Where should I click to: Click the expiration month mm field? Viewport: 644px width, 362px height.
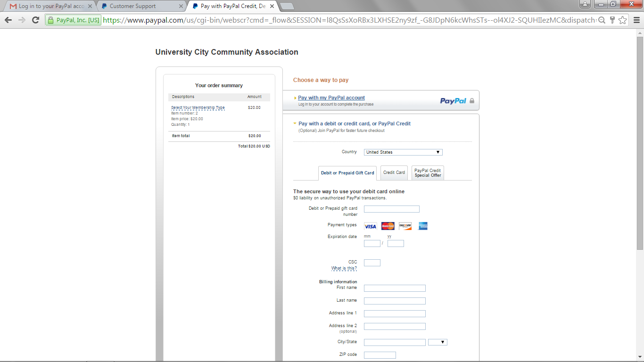pyautogui.click(x=372, y=244)
